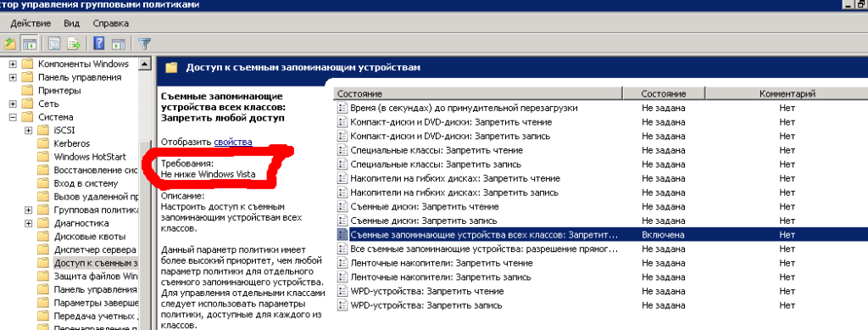Open the Действие menu

point(31,23)
